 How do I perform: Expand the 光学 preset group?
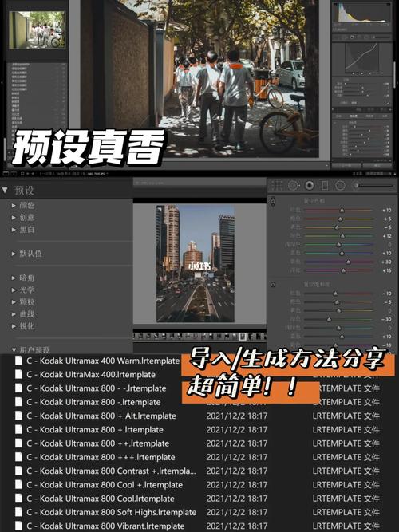(14, 290)
